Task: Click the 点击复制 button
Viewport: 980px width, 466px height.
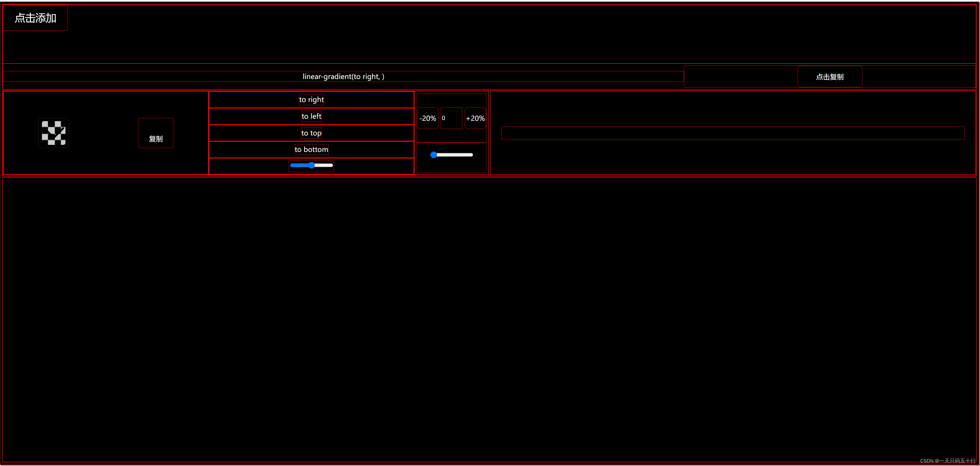Action: [829, 77]
